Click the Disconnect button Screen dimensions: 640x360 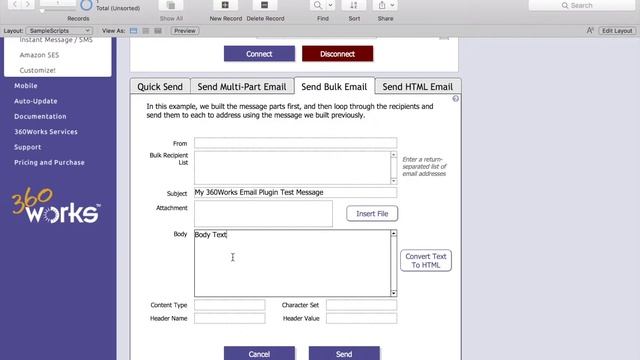coord(338,54)
